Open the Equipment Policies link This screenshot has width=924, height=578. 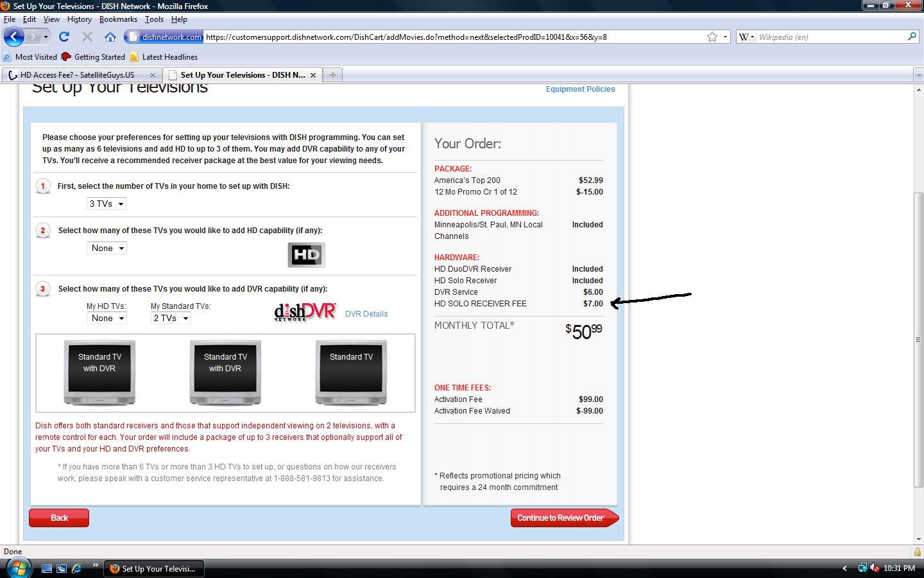pos(580,89)
